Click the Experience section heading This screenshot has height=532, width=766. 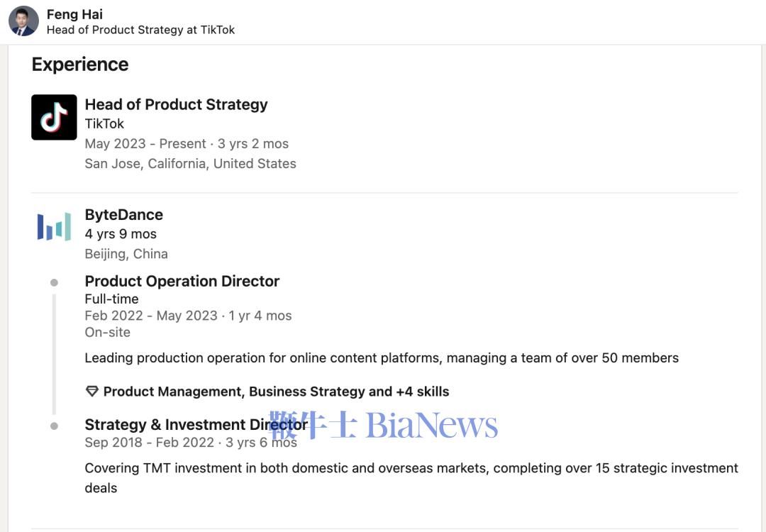pos(80,65)
